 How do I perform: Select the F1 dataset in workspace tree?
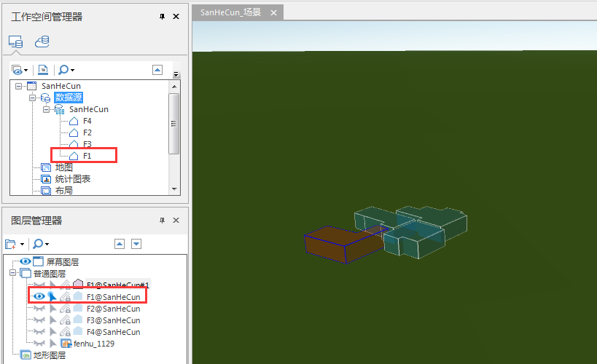coord(87,156)
